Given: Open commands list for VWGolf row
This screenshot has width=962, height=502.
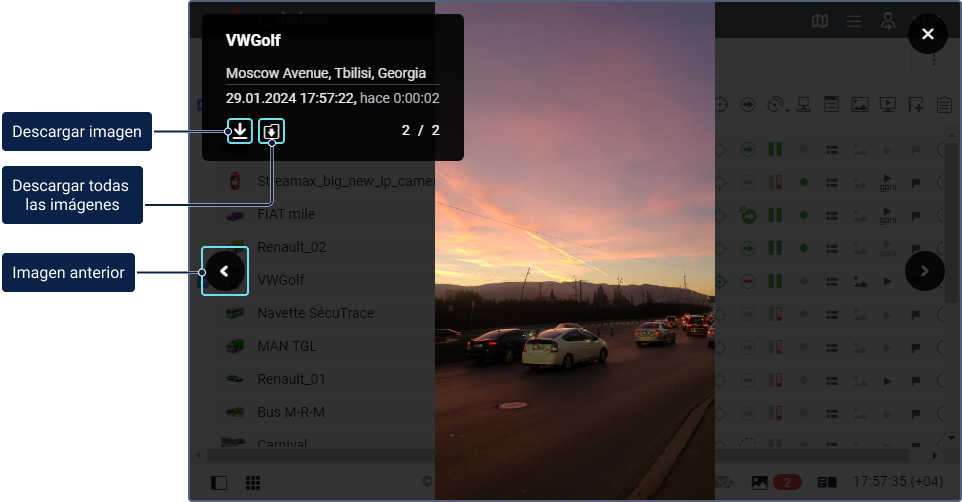Looking at the screenshot, I should [x=832, y=282].
